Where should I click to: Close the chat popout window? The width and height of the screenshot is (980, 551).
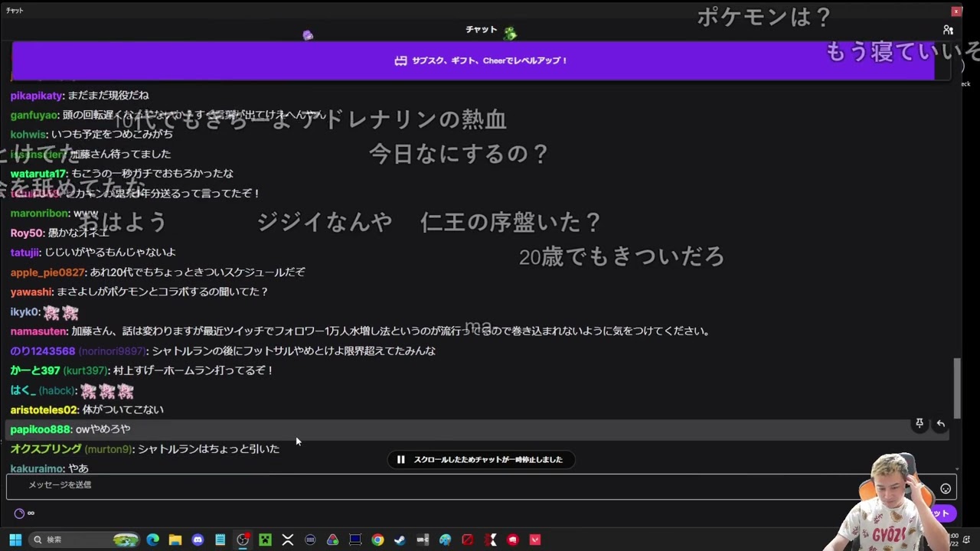coord(956,11)
